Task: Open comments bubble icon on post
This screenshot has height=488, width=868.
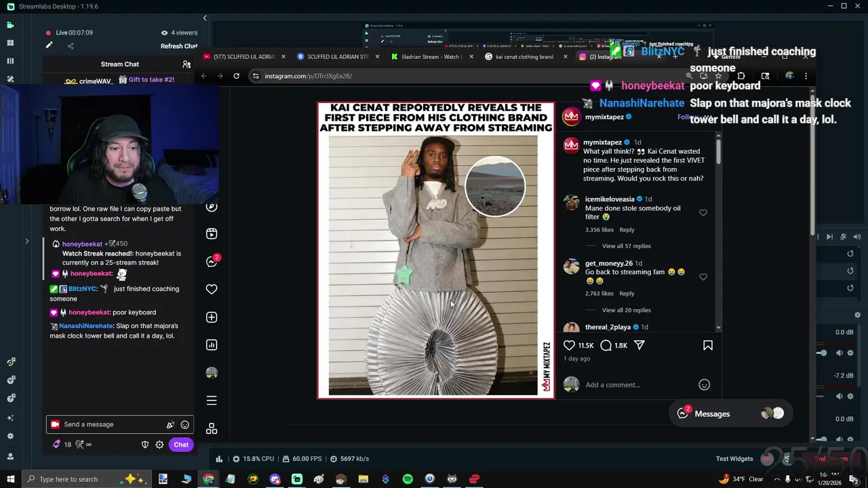Action: point(606,345)
